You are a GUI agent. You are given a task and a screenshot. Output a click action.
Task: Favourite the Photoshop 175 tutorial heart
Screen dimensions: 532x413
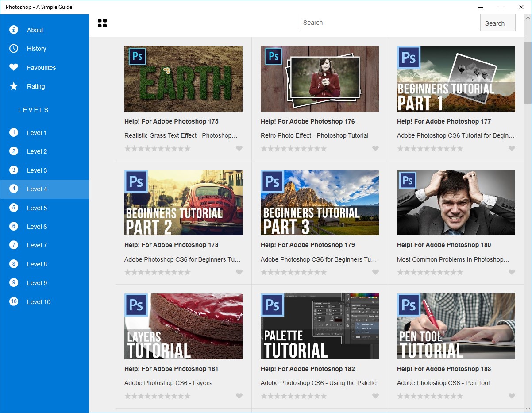click(239, 148)
